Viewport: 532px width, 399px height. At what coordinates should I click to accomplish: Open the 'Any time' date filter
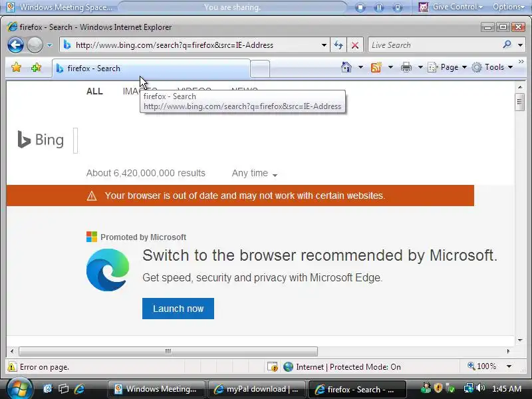point(255,174)
